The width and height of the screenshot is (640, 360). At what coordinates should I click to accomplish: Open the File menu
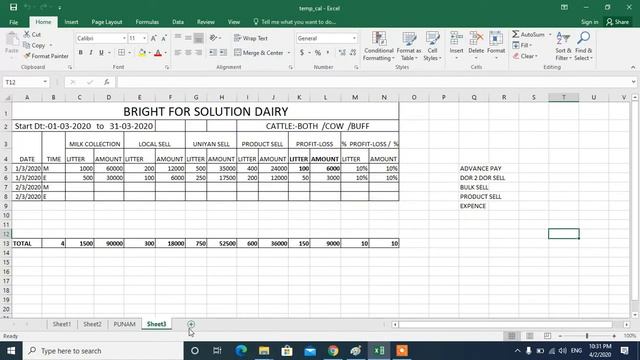pyautogui.click(x=13, y=22)
